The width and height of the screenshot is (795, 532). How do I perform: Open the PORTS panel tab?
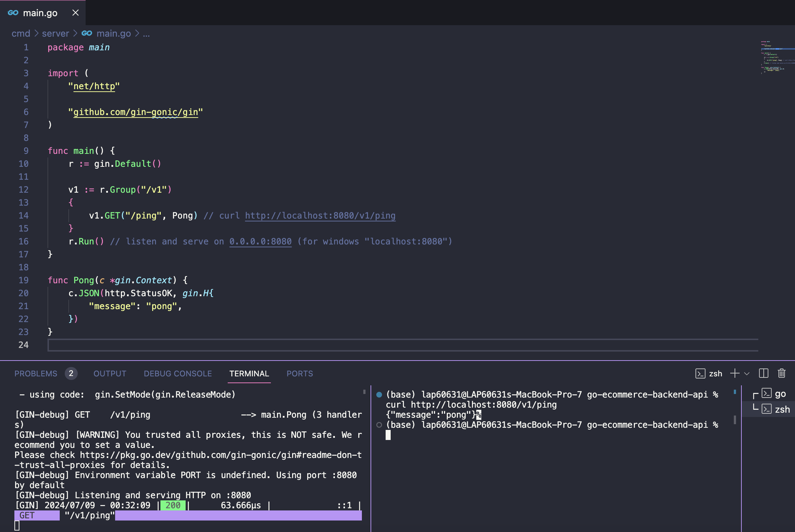click(x=300, y=373)
